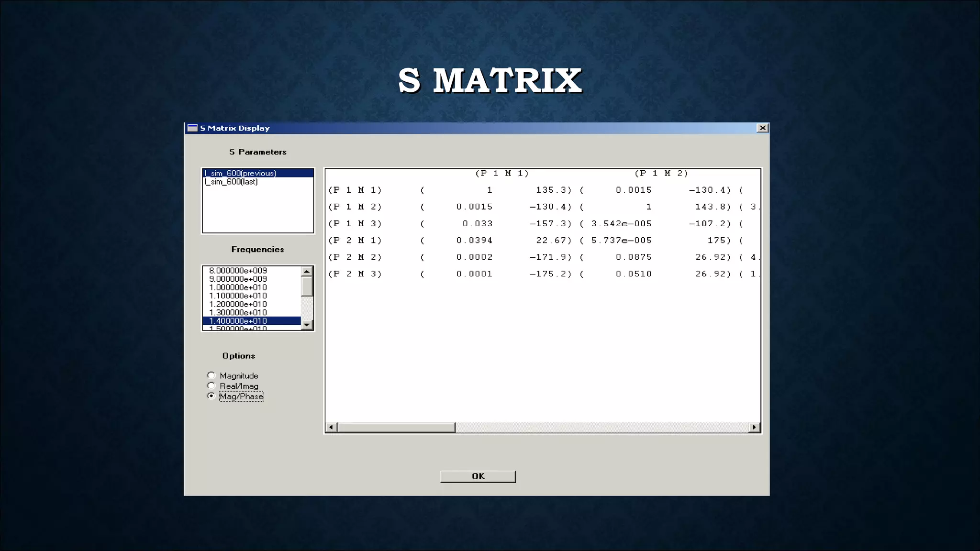Click the (P 1 M 2) row label
Viewport: 980px width, 551px height.
355,207
